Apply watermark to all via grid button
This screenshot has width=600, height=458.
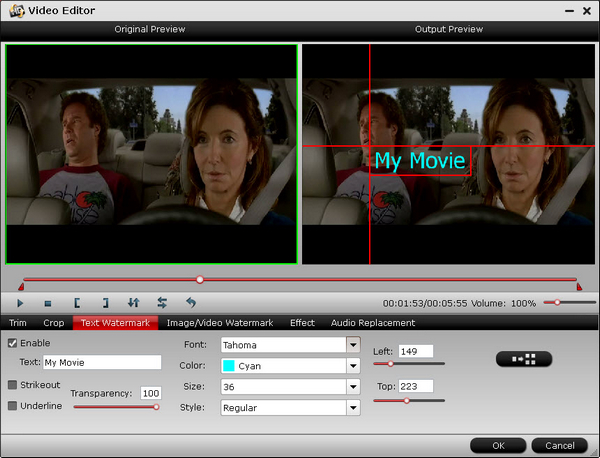click(524, 359)
